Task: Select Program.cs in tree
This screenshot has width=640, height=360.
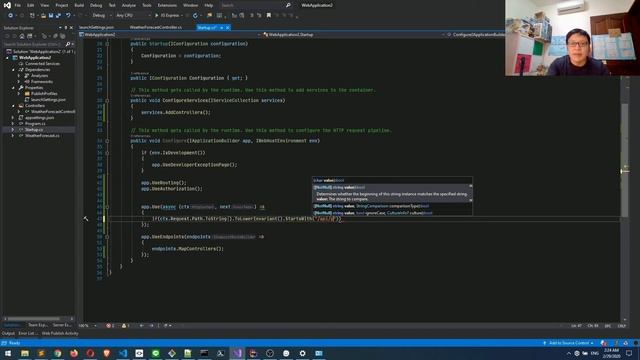Action: pos(35,124)
